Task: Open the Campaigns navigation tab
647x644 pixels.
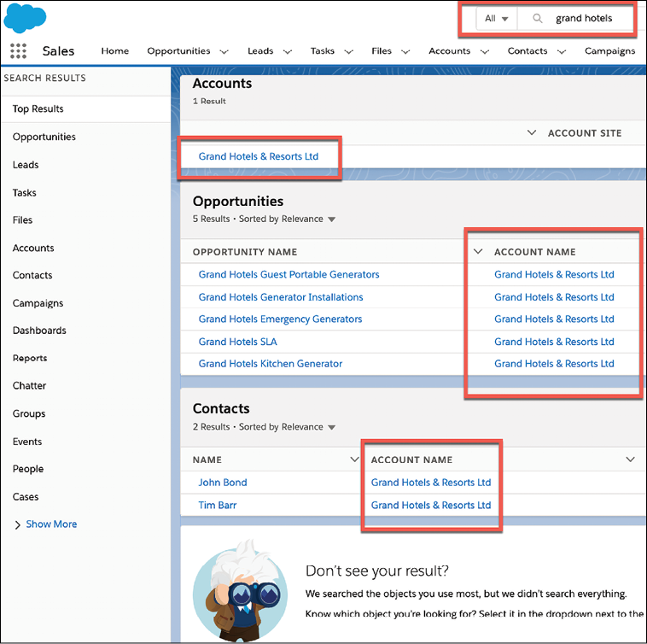Action: click(609, 50)
